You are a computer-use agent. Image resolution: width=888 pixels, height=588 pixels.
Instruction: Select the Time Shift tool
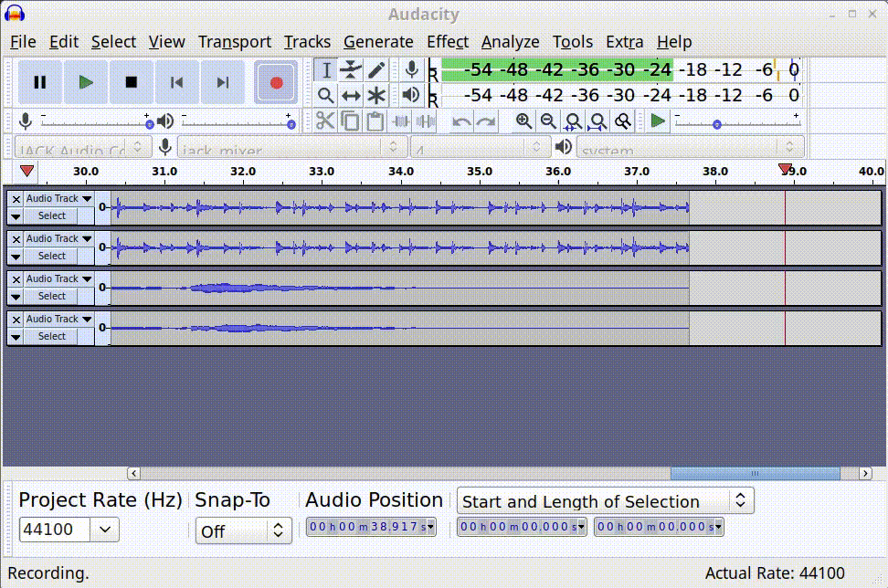tap(351, 95)
